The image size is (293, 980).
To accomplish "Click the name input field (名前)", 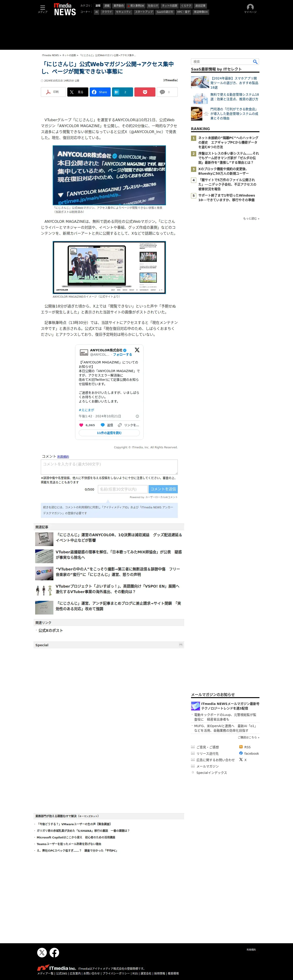I will click(123, 489).
